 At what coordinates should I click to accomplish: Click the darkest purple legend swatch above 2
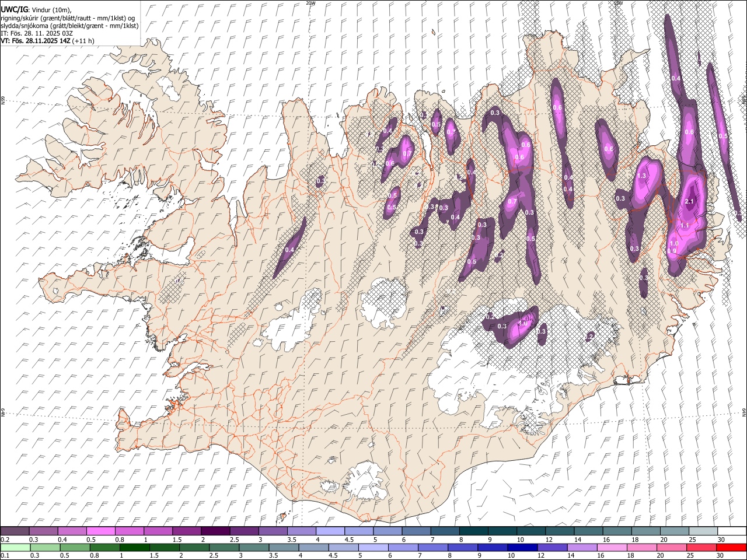click(x=215, y=531)
